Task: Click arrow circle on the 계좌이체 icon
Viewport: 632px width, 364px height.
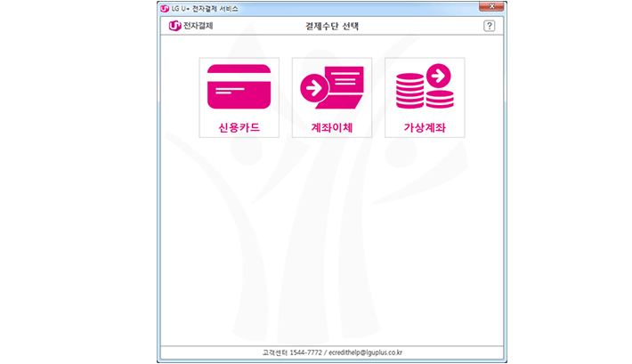Action: click(x=312, y=88)
